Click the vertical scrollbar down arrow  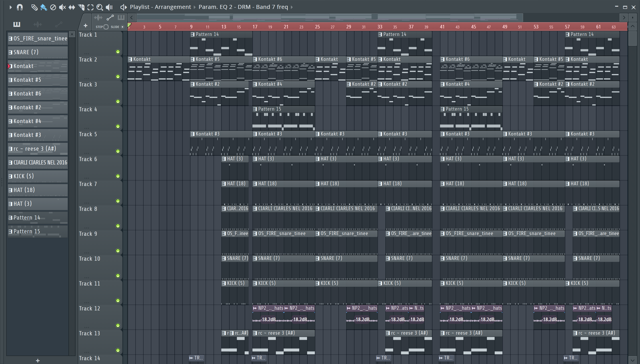click(x=632, y=360)
